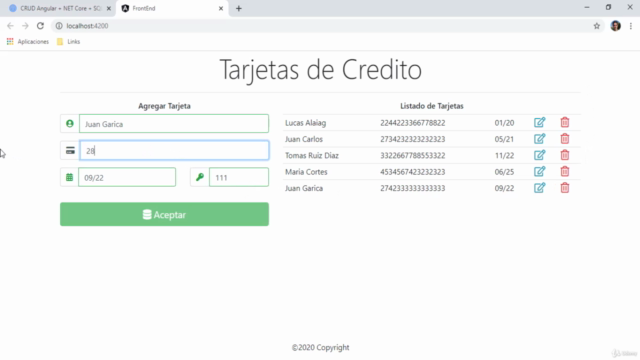Select expiry date 11/22

pos(504,156)
